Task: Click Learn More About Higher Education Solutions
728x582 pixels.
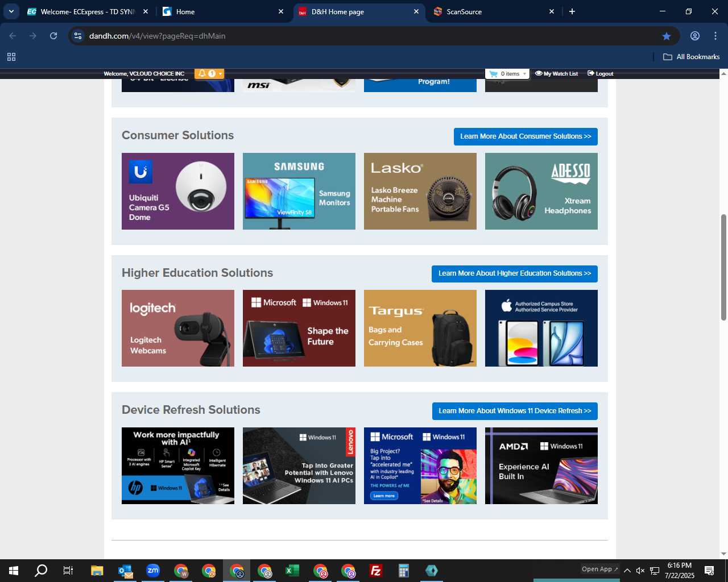Action: coord(515,273)
